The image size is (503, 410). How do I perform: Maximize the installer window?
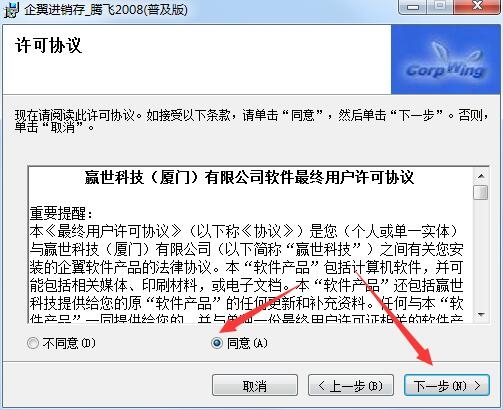[x=440, y=6]
